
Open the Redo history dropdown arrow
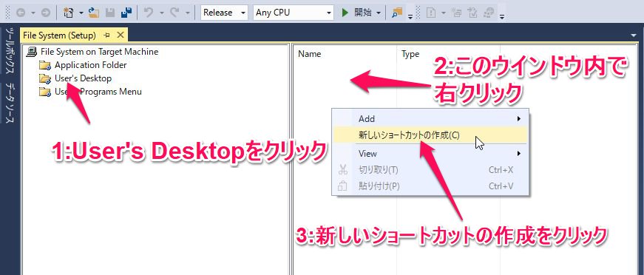click(188, 13)
